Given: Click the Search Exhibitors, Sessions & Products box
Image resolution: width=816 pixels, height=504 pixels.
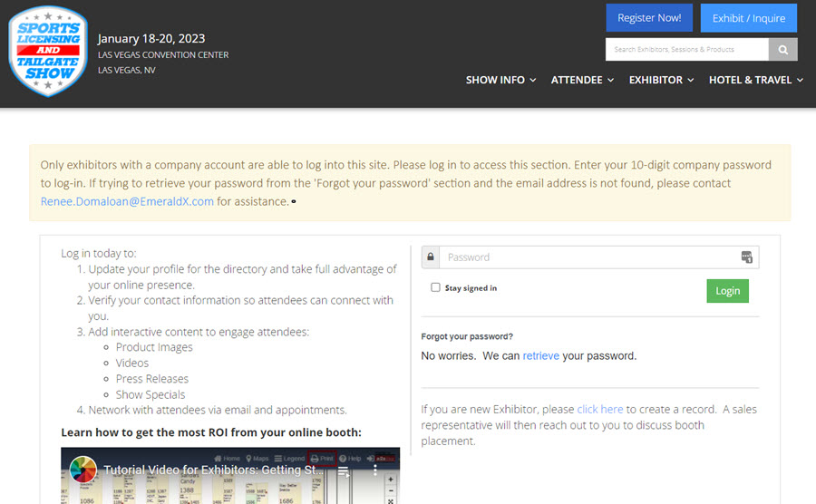Looking at the screenshot, I should (x=686, y=49).
